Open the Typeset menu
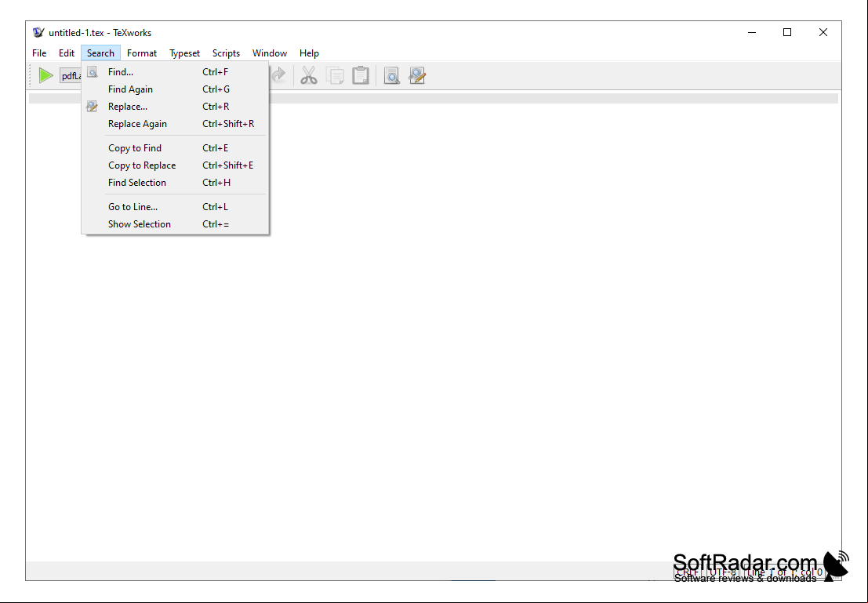Screen dimensions: 868x603 (184, 53)
